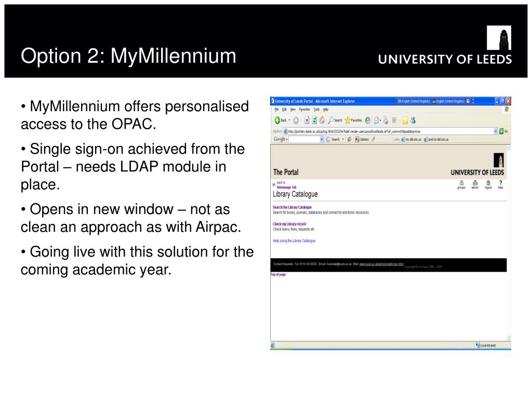Click the back arrow icon beside Homepage Tab
The image size is (532, 399).
click(x=274, y=185)
